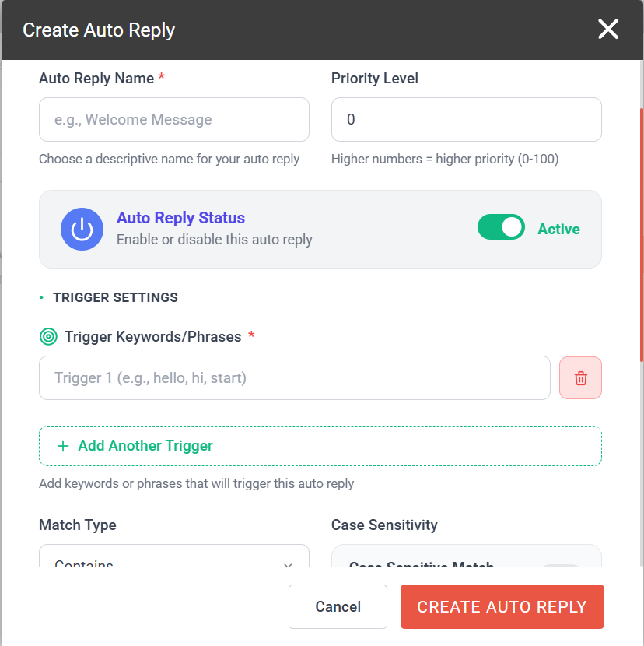
Task: Click the chevron arrow in Match Type box
Action: click(x=288, y=563)
